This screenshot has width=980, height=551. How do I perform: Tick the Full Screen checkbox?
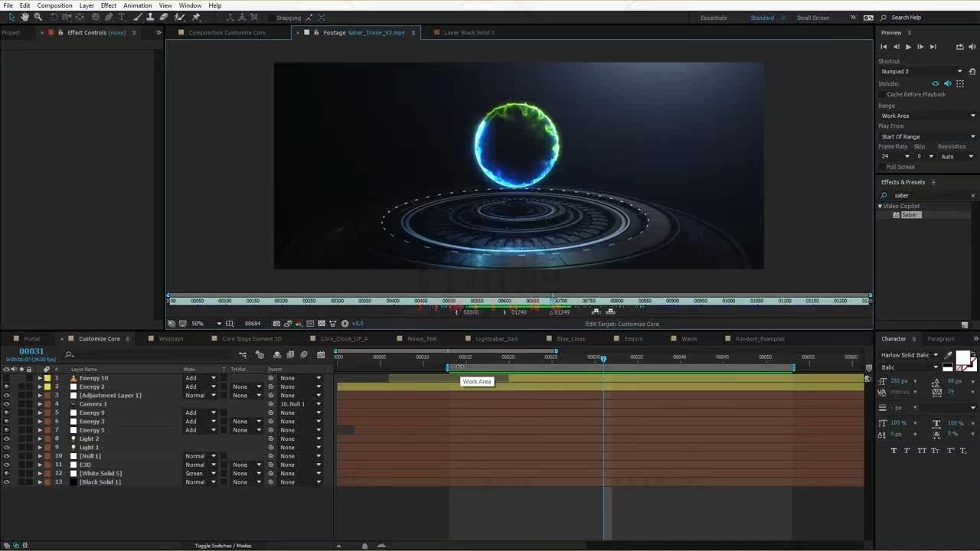882,167
